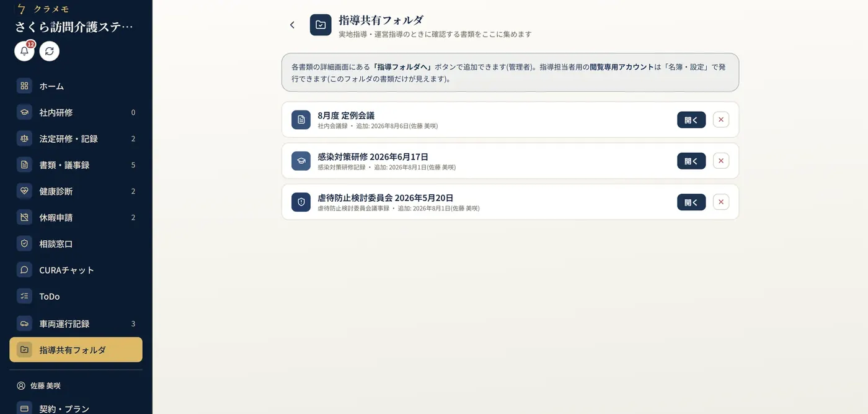The image size is (868, 414).
Task: Remove 8月度 定例会議 with the X button
Action: click(721, 120)
